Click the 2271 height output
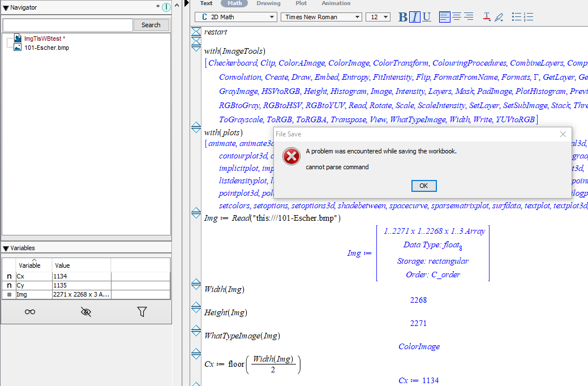Image resolution: width=588 pixels, height=386 pixels. (x=418, y=323)
